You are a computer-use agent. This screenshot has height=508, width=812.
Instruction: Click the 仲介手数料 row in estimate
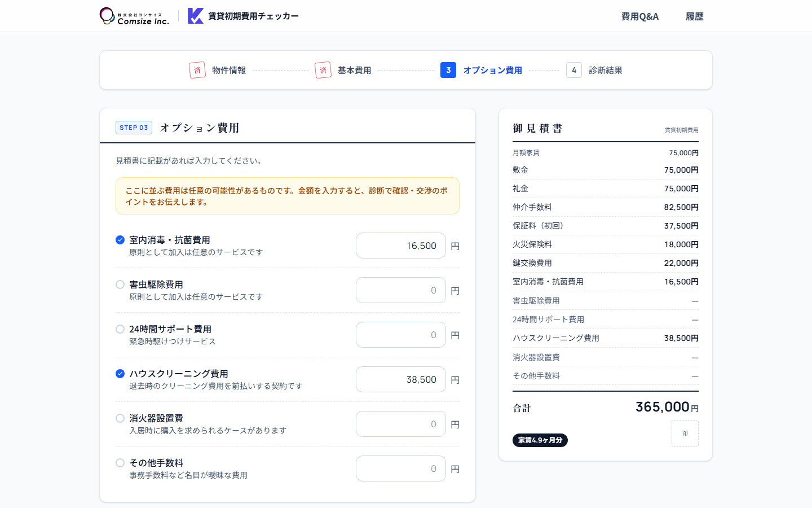point(606,207)
